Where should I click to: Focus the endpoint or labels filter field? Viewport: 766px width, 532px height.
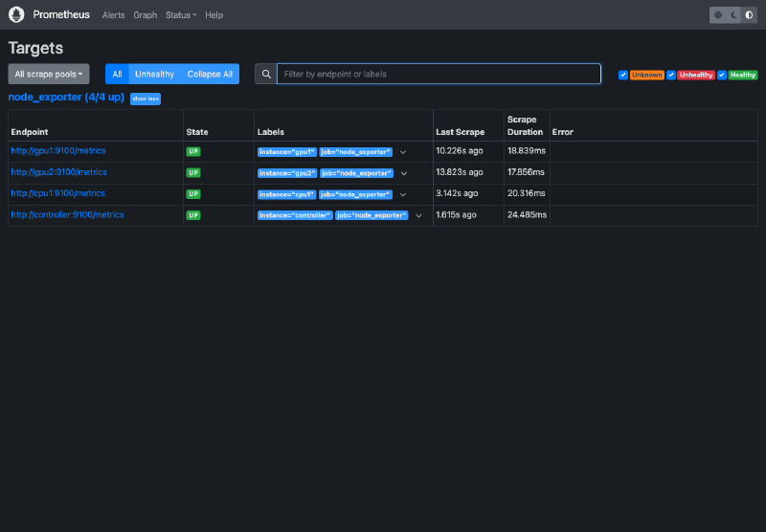tap(439, 75)
